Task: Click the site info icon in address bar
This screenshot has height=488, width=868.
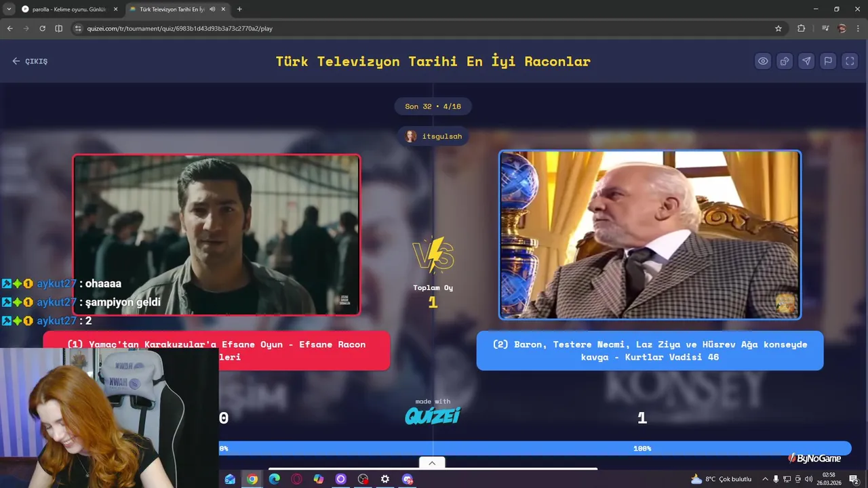Action: point(78,28)
